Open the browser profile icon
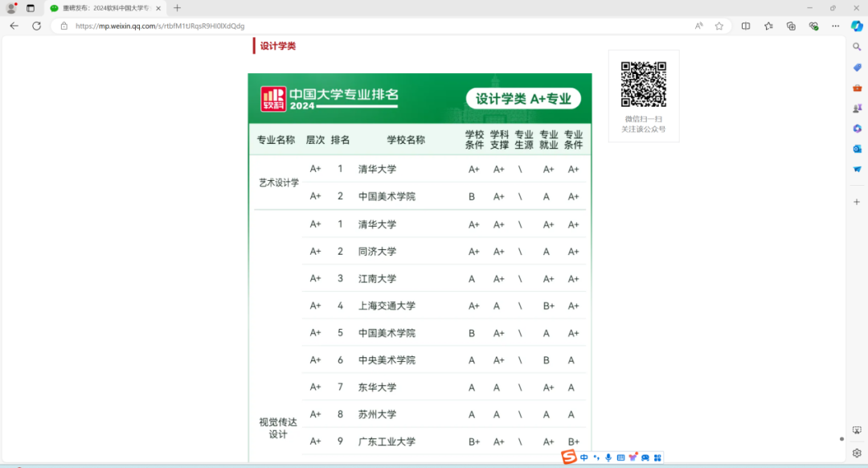The height and width of the screenshot is (468, 868). [11, 8]
